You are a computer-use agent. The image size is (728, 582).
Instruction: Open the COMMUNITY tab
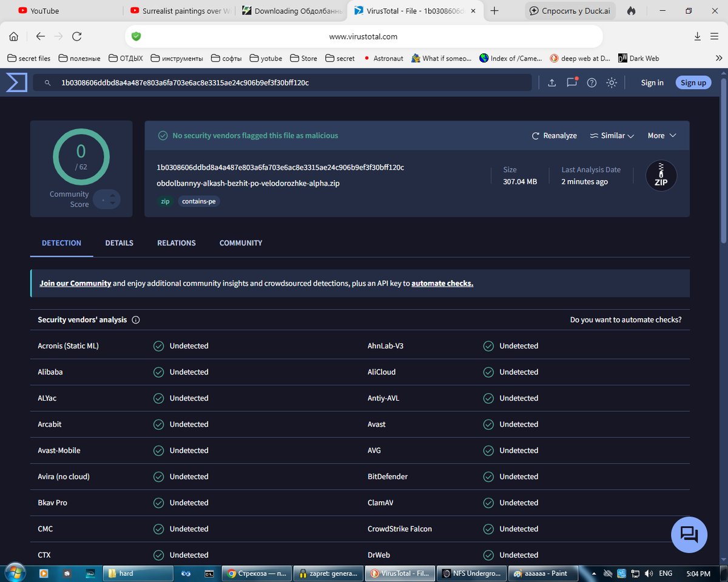click(241, 243)
